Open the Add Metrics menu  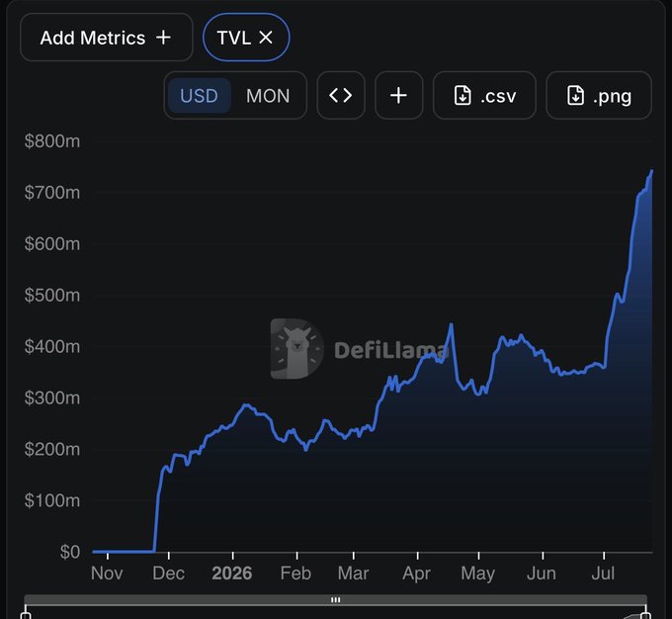pos(107,38)
